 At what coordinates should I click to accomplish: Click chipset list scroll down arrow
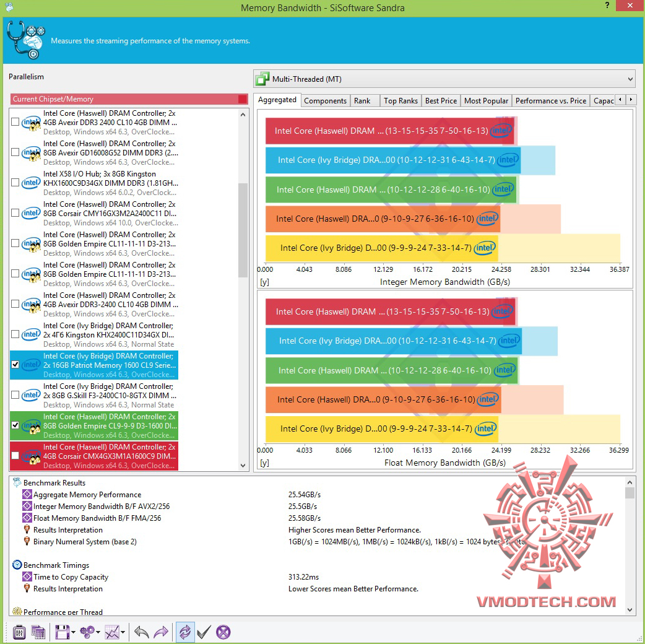243,466
